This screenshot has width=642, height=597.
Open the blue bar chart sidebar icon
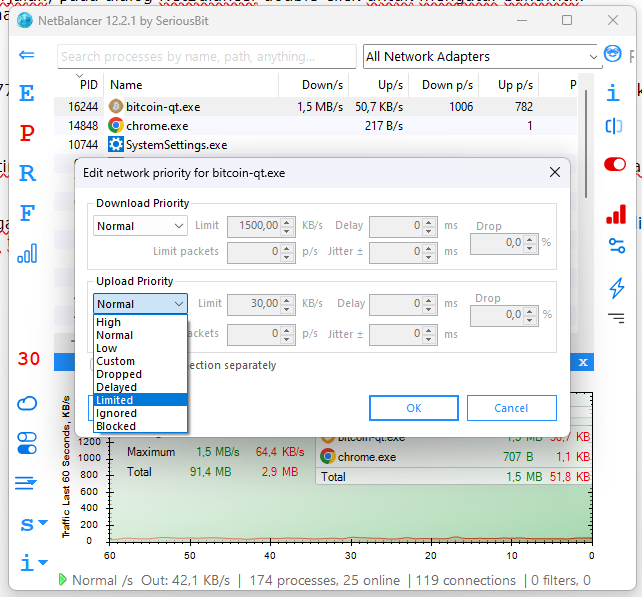point(27,253)
